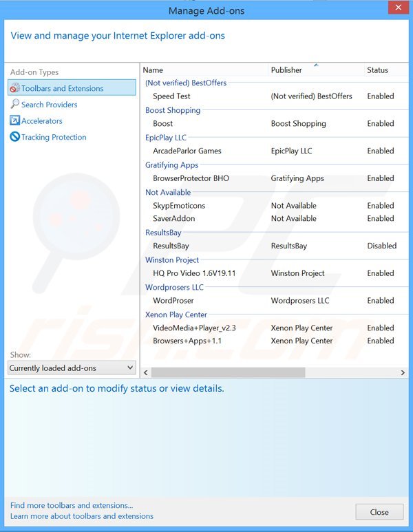413x532 pixels.
Task: Click the Gratifying Apps publisher cell
Action: 297,178
